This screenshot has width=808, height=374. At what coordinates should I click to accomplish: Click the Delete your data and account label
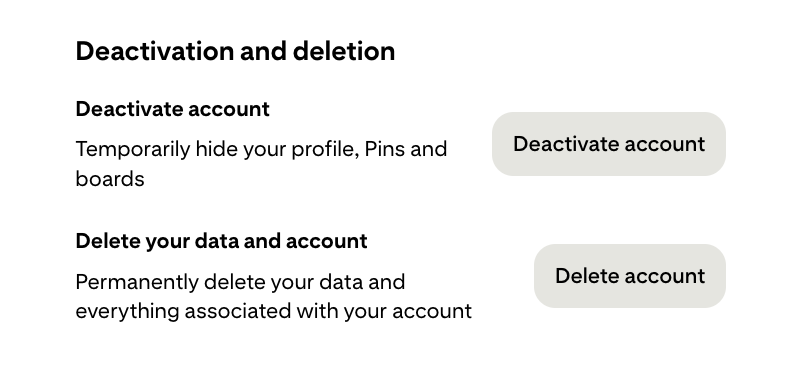tap(222, 241)
